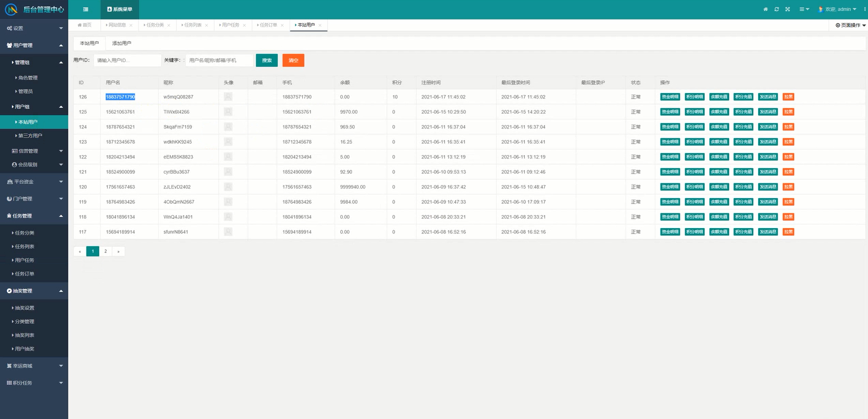Click the refresh icon in the top bar
This screenshot has height=419, width=868.
click(x=777, y=9)
